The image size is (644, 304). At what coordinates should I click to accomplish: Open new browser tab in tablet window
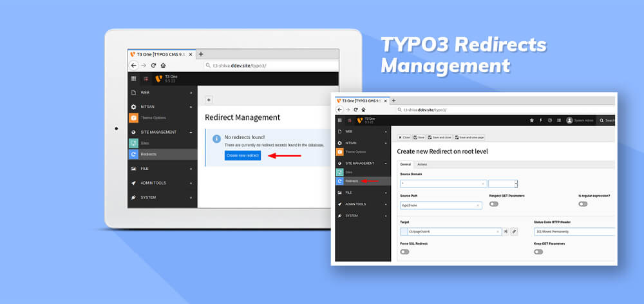pyautogui.click(x=201, y=54)
